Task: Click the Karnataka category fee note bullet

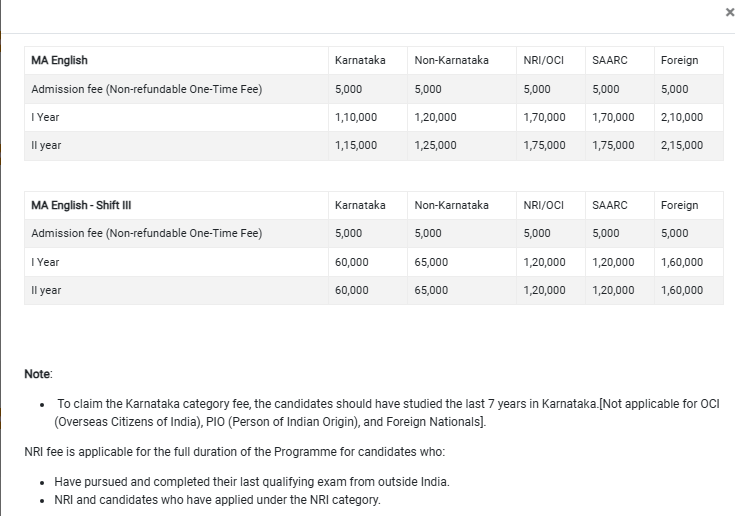Action: coord(380,412)
